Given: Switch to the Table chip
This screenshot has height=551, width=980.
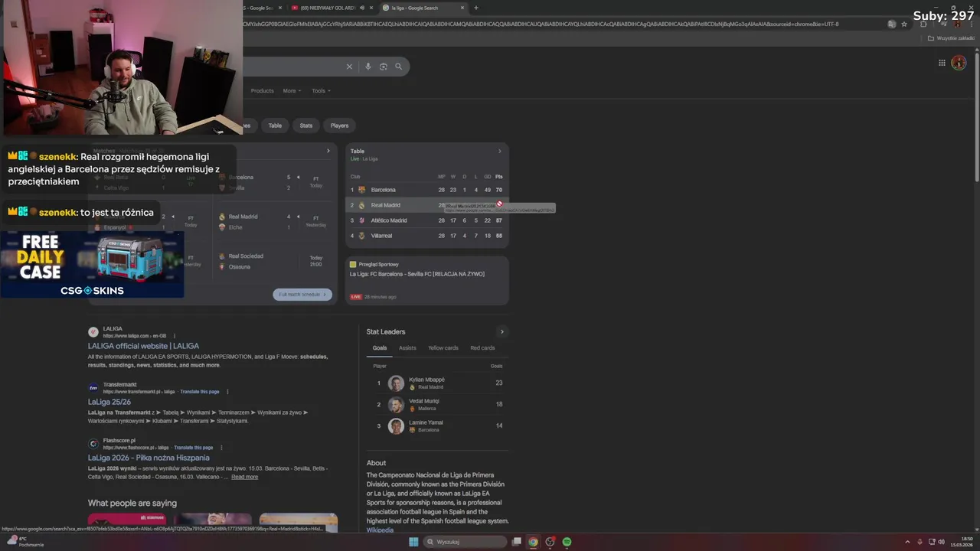Looking at the screenshot, I should [x=275, y=126].
